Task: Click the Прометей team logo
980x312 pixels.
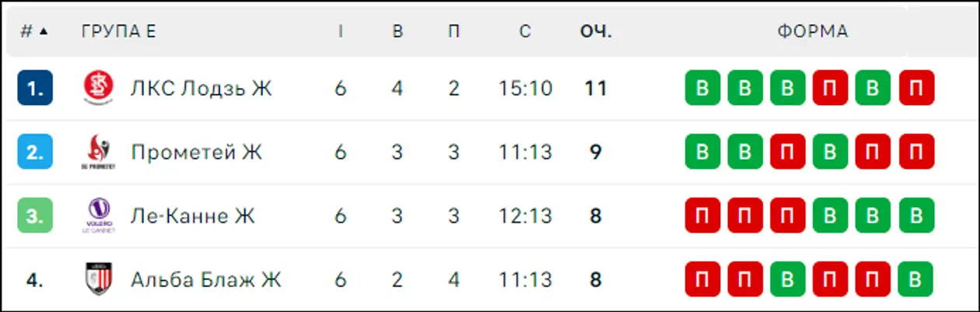Action: 99,152
